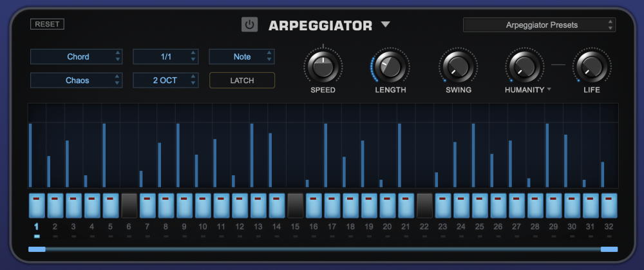Toggle step 13 pad

(x=258, y=206)
